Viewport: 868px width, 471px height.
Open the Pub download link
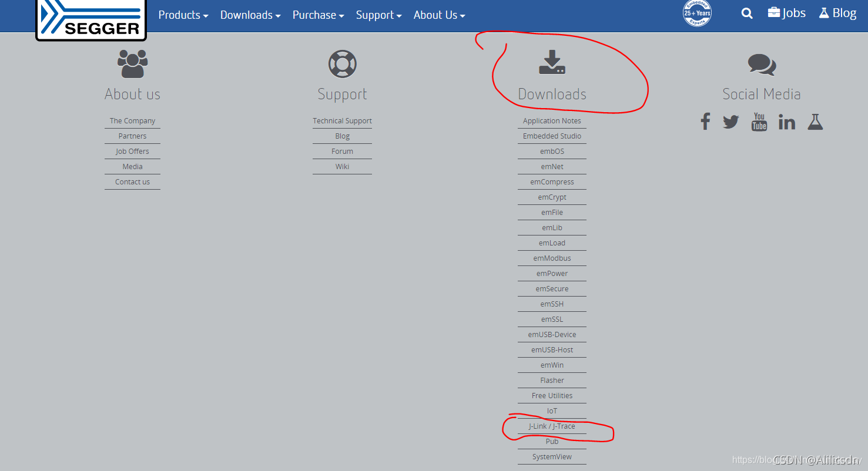point(552,442)
